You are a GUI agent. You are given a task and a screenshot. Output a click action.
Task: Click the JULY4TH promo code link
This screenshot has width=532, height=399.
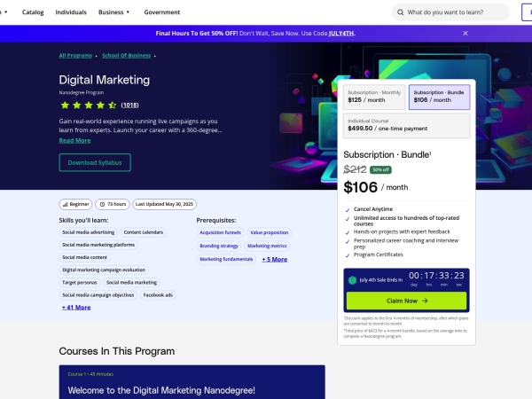(x=341, y=34)
